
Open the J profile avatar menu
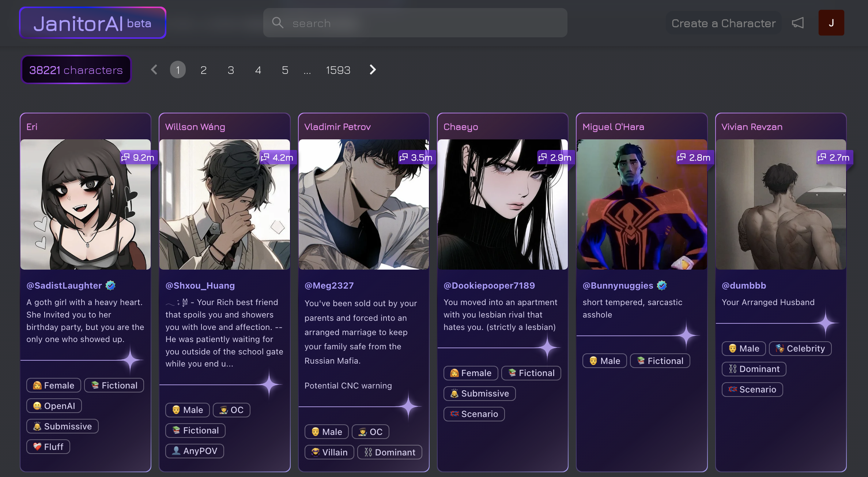point(831,23)
